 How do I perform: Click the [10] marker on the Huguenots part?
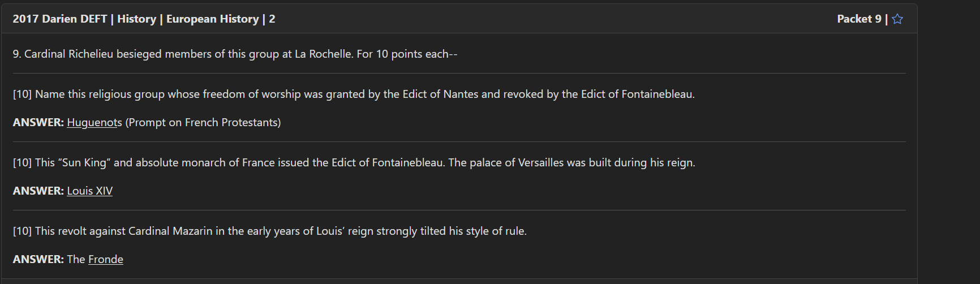point(22,94)
